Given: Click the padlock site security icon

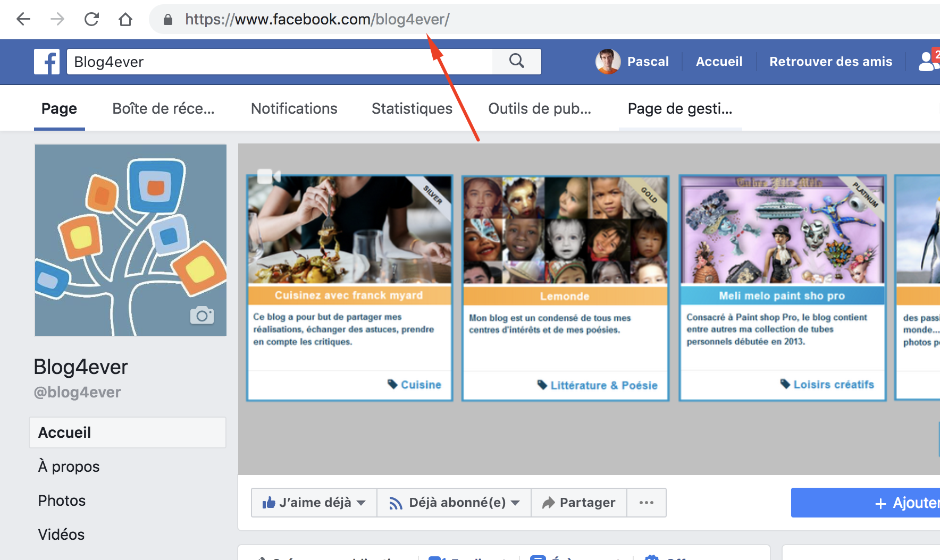Looking at the screenshot, I should (x=168, y=20).
